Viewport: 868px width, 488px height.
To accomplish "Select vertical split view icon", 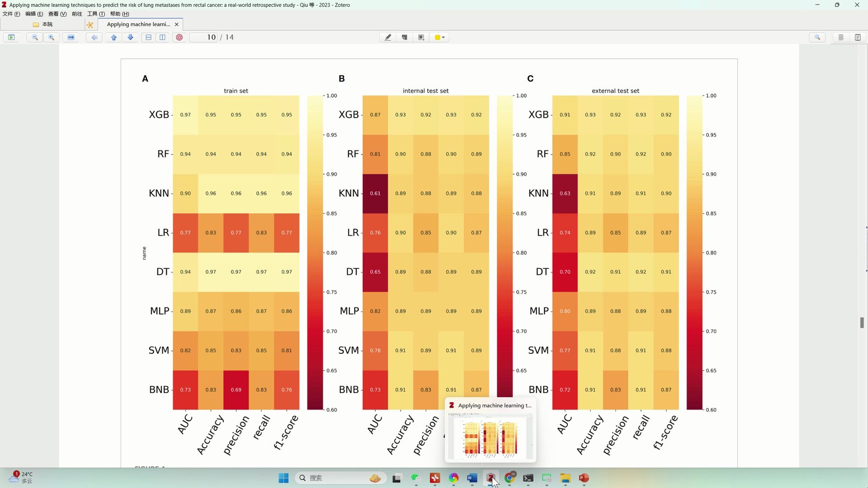I will tap(163, 38).
